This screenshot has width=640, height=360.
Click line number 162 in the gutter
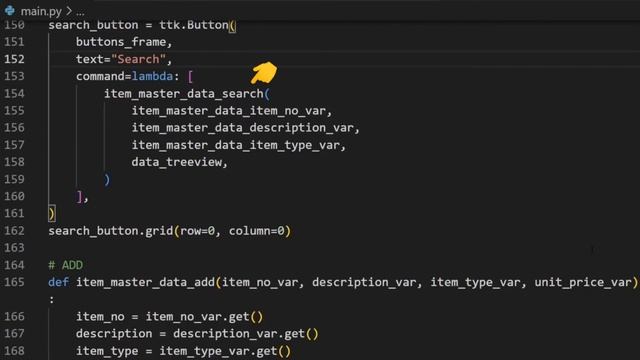14,231
